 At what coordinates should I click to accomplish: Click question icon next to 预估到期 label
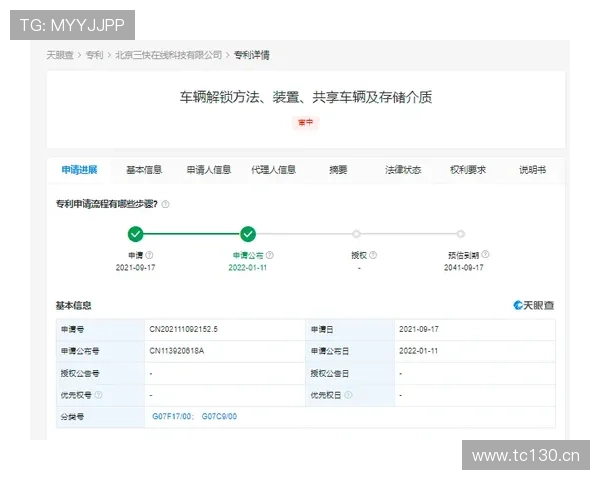[485, 254]
